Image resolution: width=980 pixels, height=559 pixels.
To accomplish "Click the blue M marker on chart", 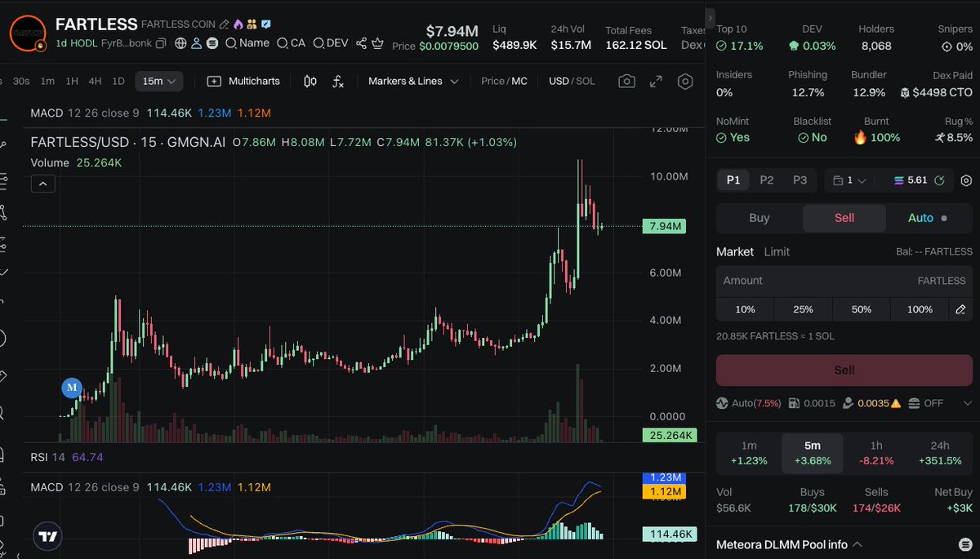I will (72, 387).
